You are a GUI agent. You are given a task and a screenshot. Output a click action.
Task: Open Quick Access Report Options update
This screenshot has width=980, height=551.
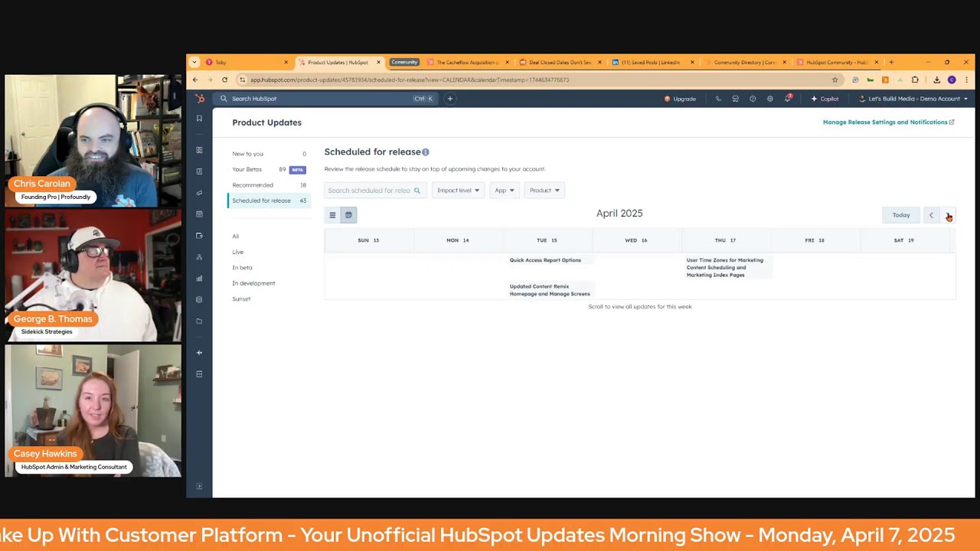[545, 260]
